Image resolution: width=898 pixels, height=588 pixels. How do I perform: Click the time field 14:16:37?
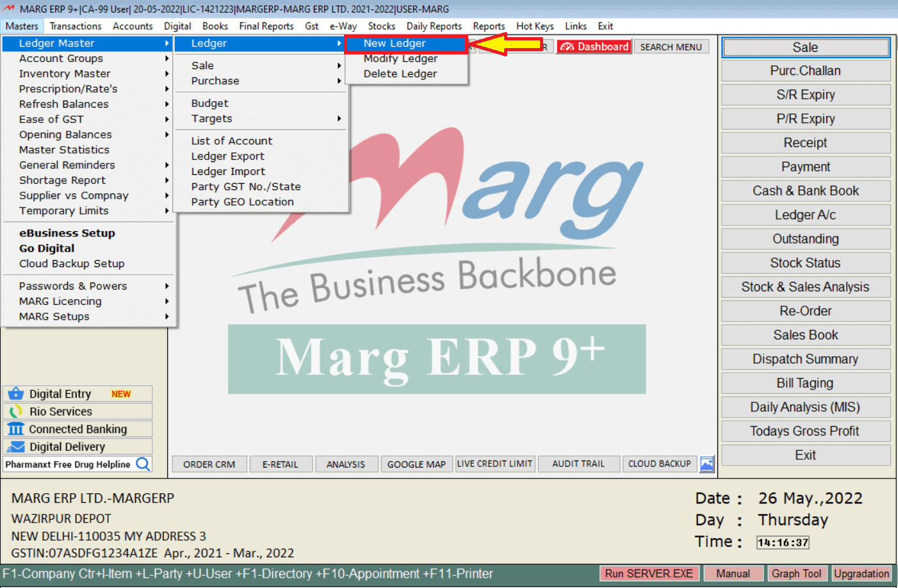[783, 543]
